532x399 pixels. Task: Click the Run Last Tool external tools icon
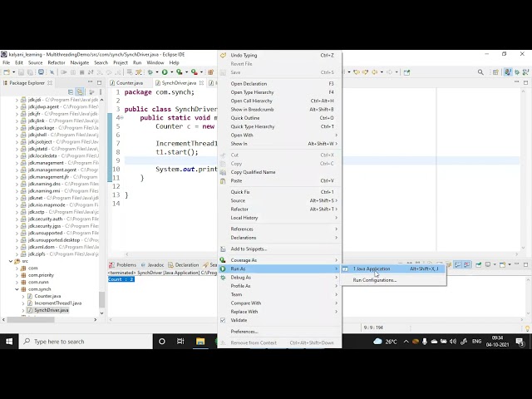click(x=194, y=72)
